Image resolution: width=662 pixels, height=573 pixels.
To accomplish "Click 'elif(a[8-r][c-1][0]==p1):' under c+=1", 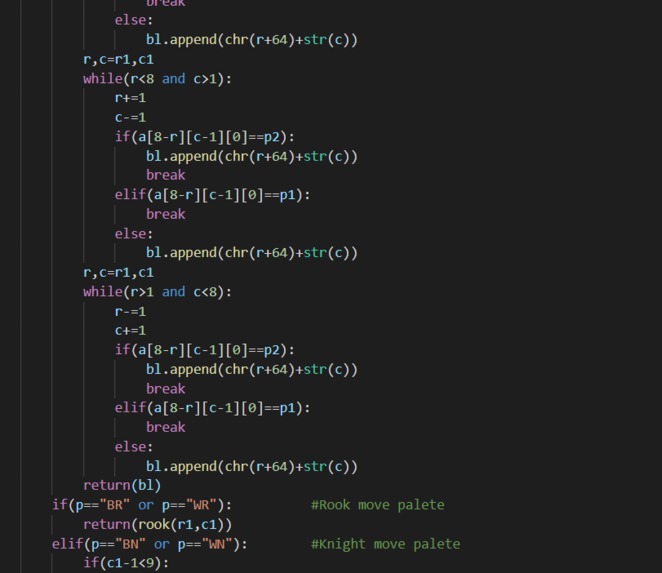I will [212, 408].
